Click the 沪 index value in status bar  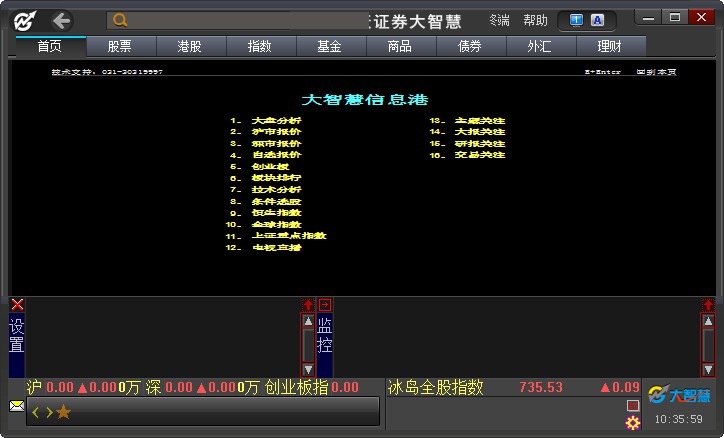(60, 387)
